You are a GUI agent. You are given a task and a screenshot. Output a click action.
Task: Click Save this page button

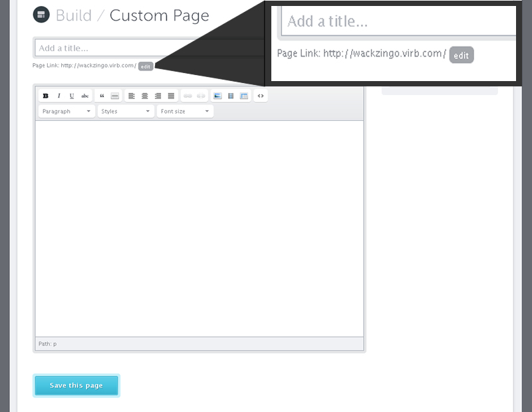pyautogui.click(x=76, y=385)
